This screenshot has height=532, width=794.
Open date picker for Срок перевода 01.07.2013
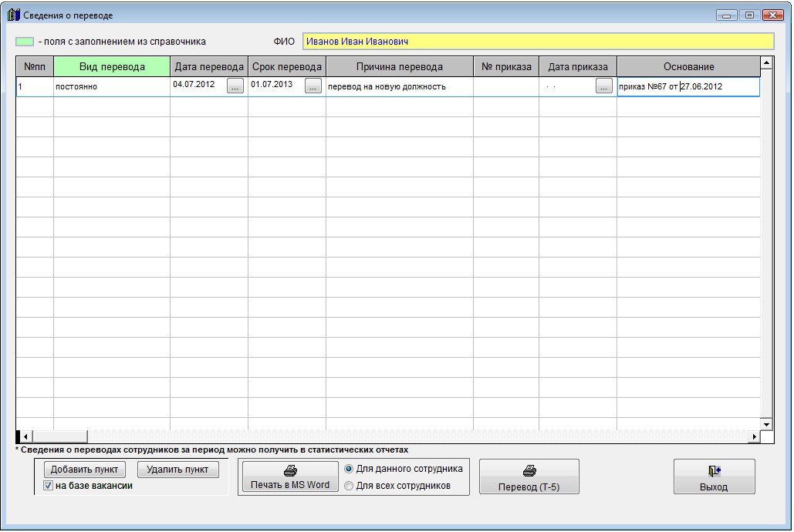[x=313, y=86]
